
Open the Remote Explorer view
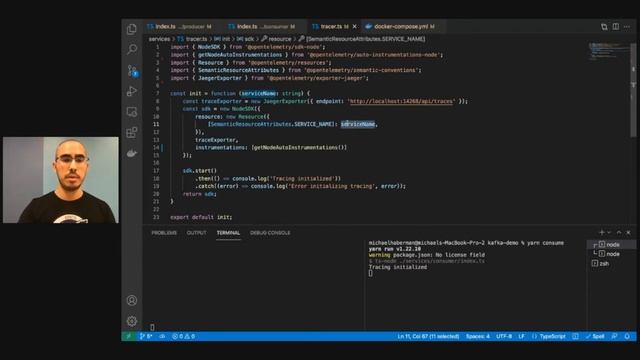point(131,112)
